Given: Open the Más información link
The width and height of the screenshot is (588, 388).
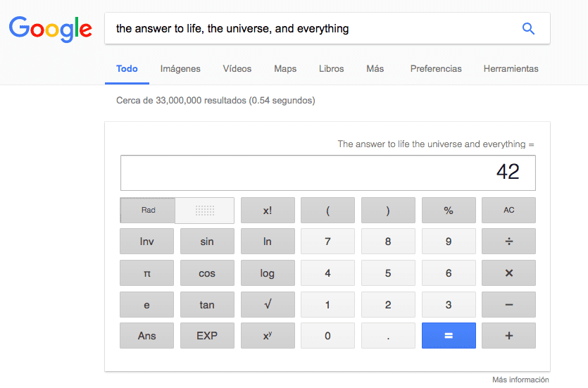Looking at the screenshot, I should [520, 380].
